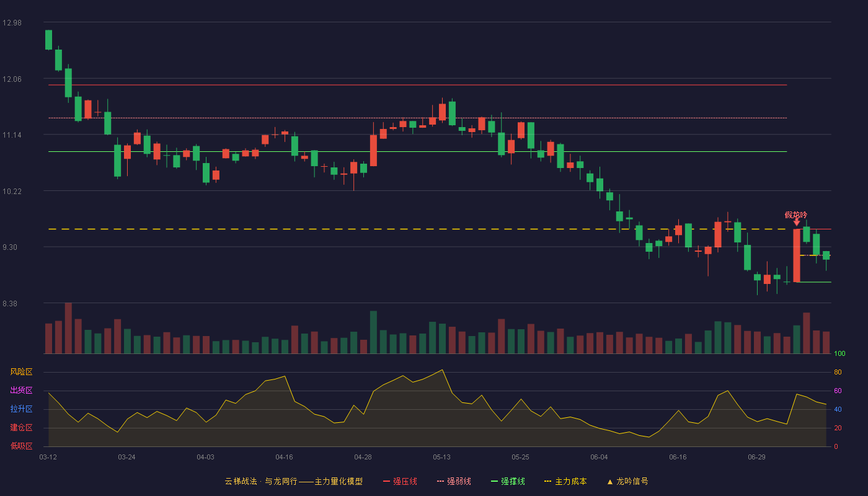This screenshot has width=868, height=496.
Task: Click the green 100 indicator scale label
Action: [839, 354]
